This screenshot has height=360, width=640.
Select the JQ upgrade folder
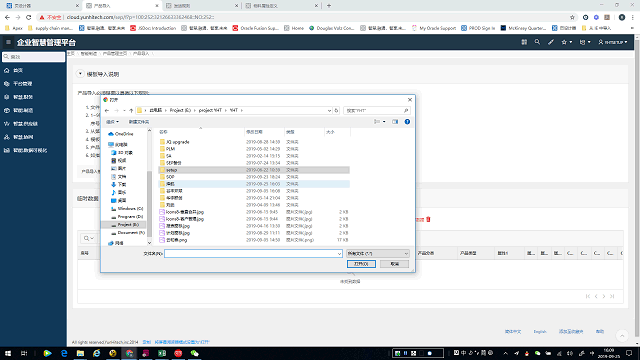(253, 142)
